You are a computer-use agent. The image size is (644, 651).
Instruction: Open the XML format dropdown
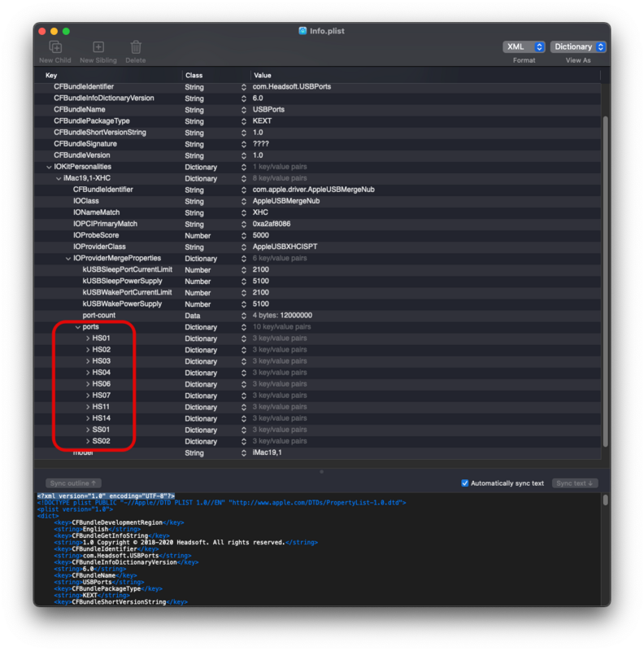click(x=524, y=47)
